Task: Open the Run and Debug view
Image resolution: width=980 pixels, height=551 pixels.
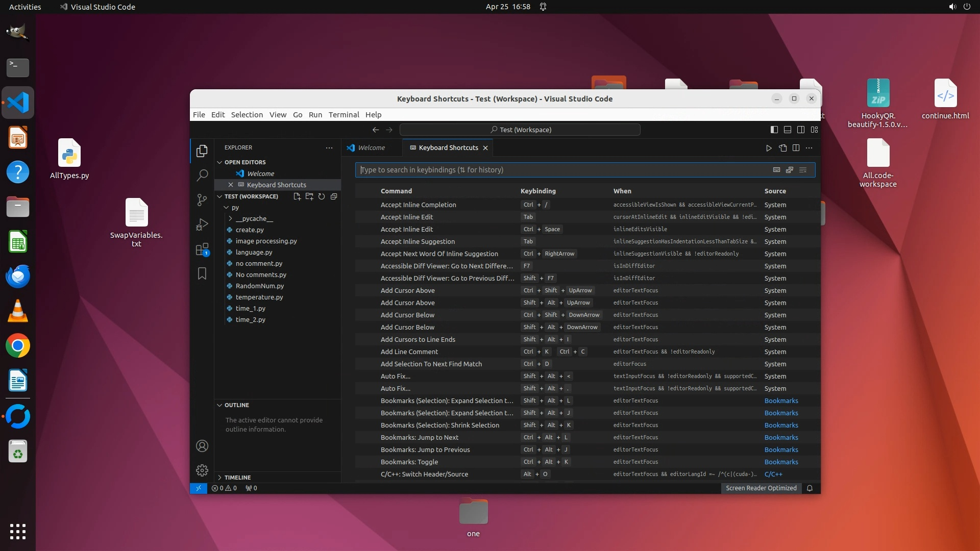Action: [202, 224]
